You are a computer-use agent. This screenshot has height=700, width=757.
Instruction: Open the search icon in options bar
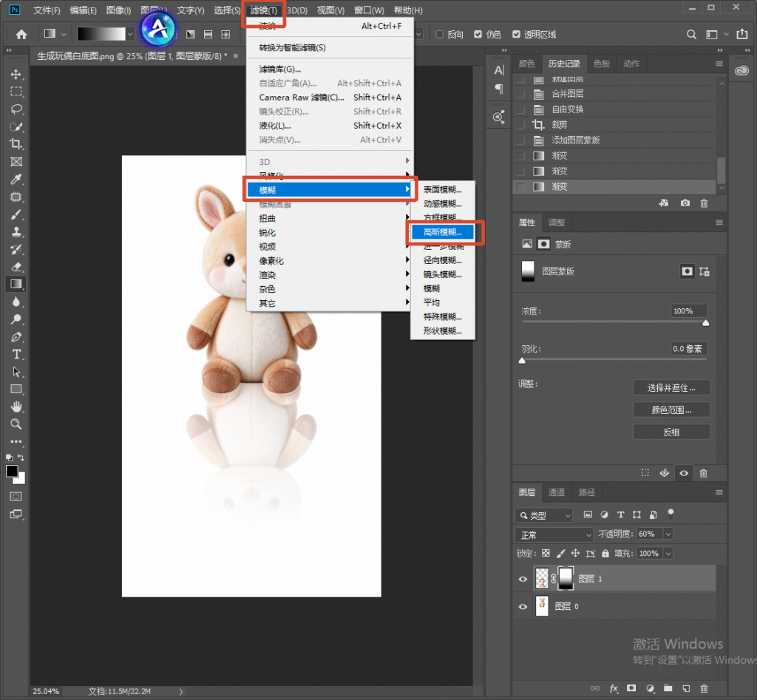point(691,34)
